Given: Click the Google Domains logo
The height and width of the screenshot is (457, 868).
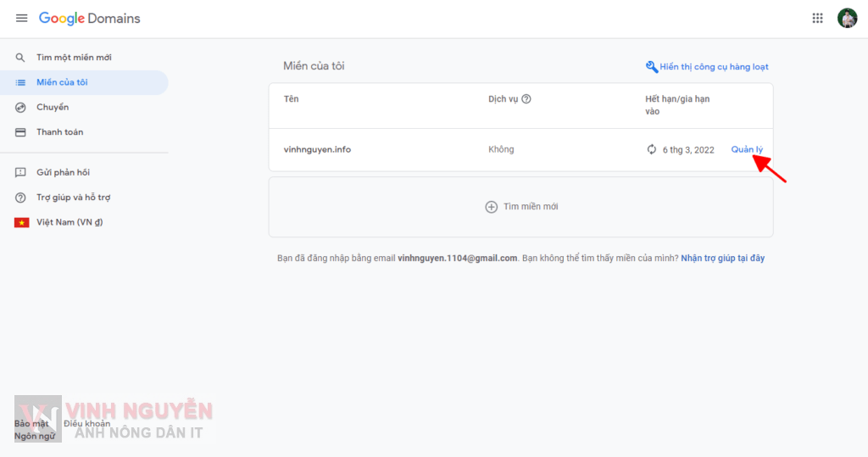Looking at the screenshot, I should (x=90, y=19).
